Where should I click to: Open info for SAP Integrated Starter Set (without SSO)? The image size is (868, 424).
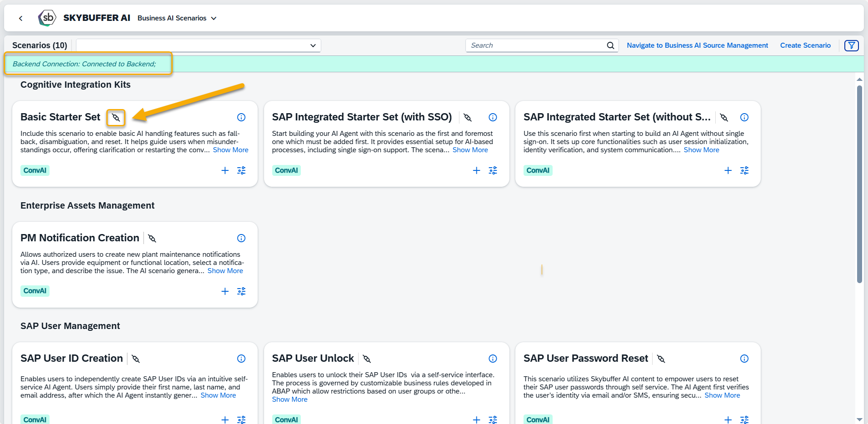(744, 117)
